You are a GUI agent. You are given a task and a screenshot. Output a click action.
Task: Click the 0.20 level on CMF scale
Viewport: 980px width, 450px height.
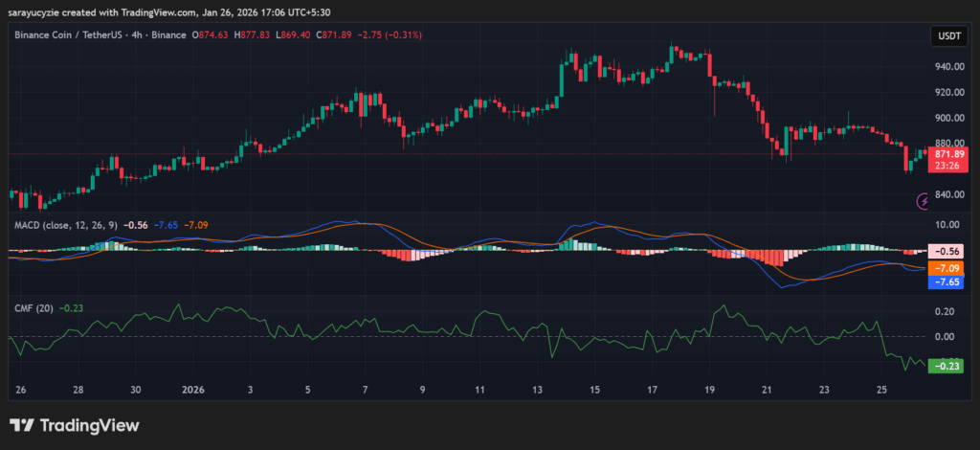(x=944, y=312)
